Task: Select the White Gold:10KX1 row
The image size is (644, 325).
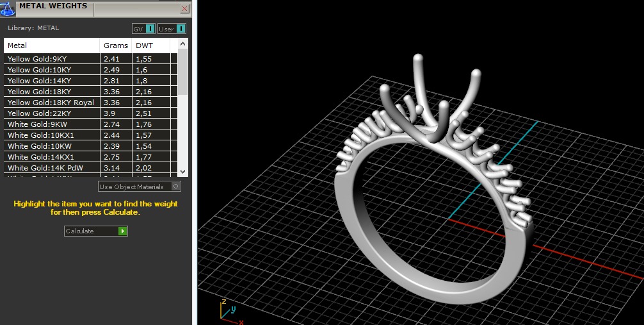Action: click(91, 135)
